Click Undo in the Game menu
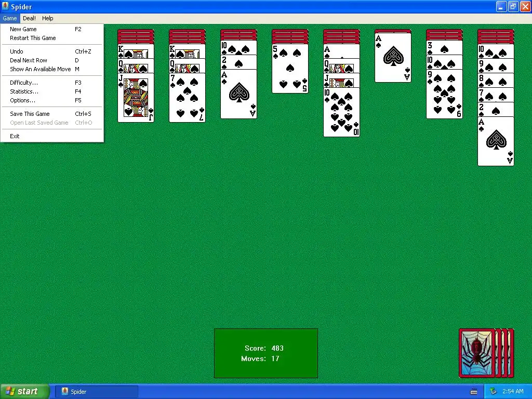The image size is (532, 399). coord(52,51)
